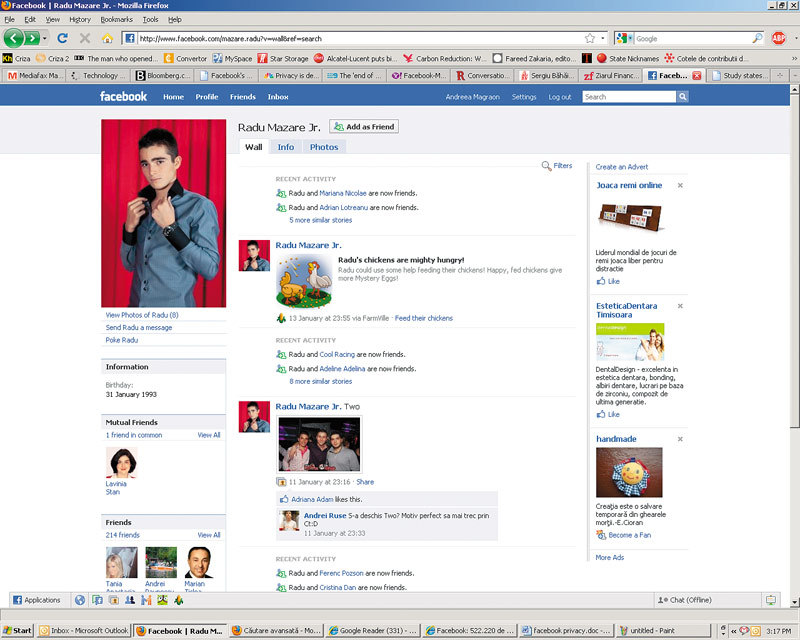This screenshot has height=640, width=800.
Task: Click Become a Fan of handmade
Action: (x=630, y=535)
